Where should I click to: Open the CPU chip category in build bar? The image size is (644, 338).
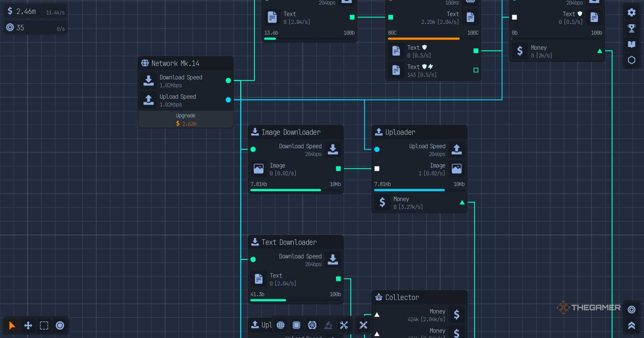coord(296,325)
